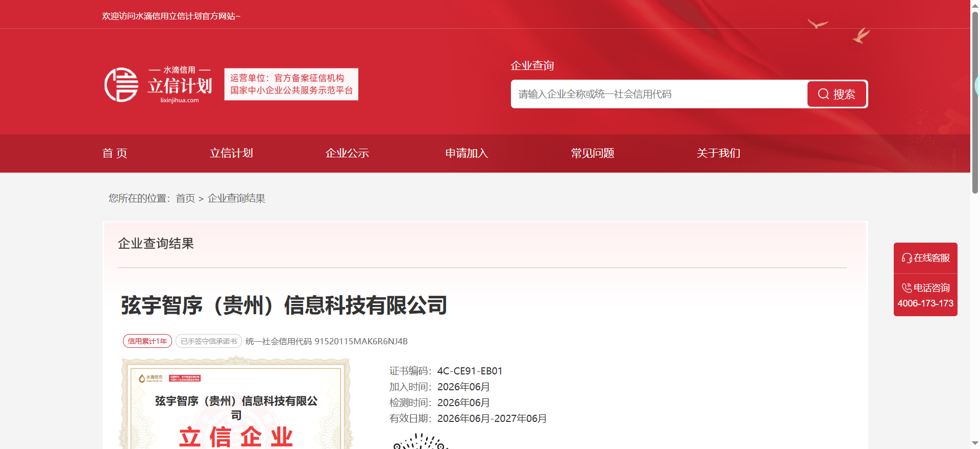980x449 pixels.
Task: Click the 搜索 button
Action: click(x=837, y=94)
